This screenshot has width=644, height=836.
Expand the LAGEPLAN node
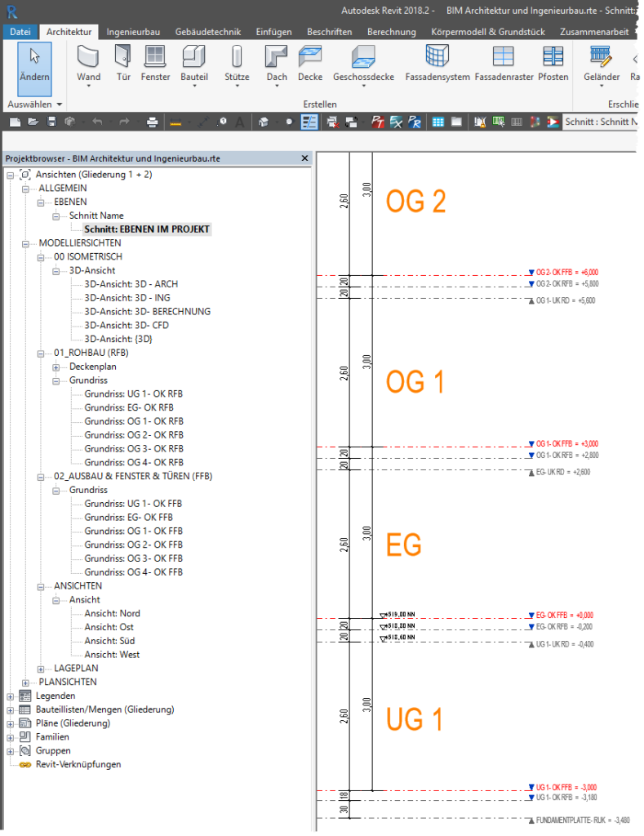(x=42, y=668)
